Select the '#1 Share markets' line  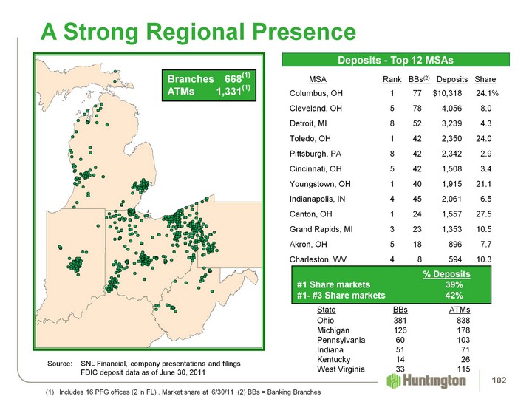[x=339, y=285]
